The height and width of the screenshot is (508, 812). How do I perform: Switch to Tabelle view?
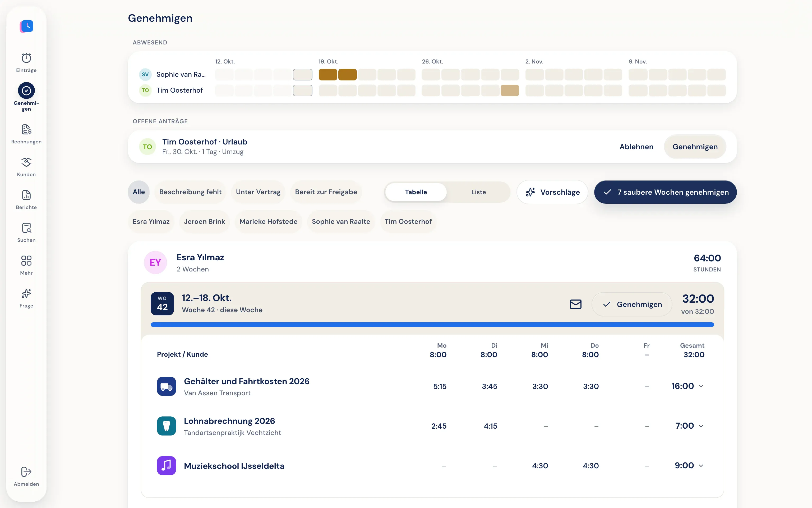point(416,192)
